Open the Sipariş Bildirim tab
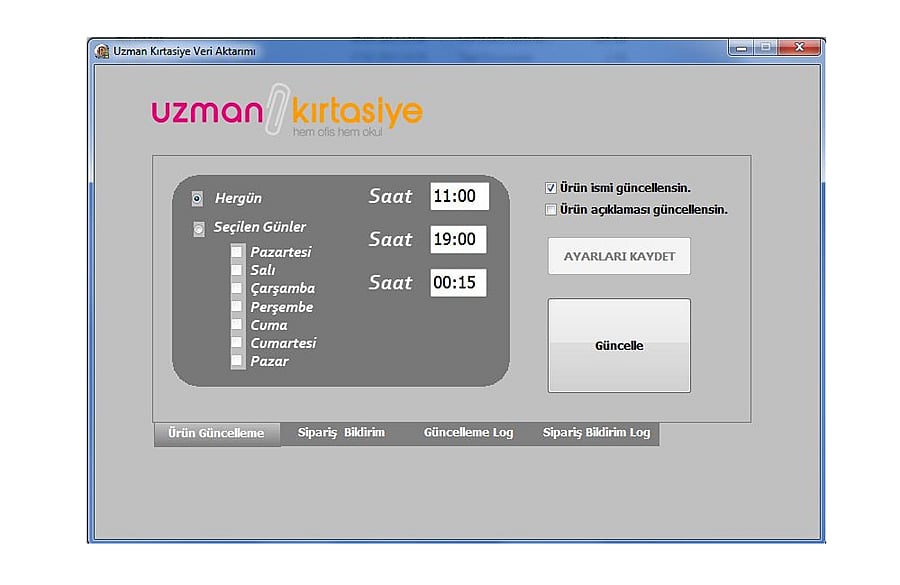Image resolution: width=900 pixels, height=585 pixels. [x=341, y=433]
